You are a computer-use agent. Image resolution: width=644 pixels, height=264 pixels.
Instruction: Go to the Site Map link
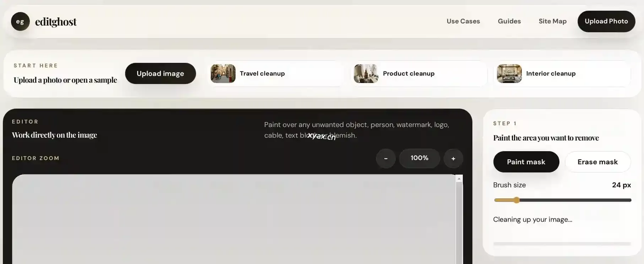(x=552, y=21)
